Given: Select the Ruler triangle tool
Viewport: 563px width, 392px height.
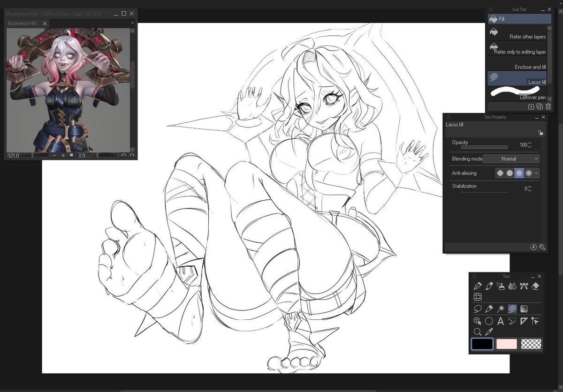Looking at the screenshot, I should [524, 321].
